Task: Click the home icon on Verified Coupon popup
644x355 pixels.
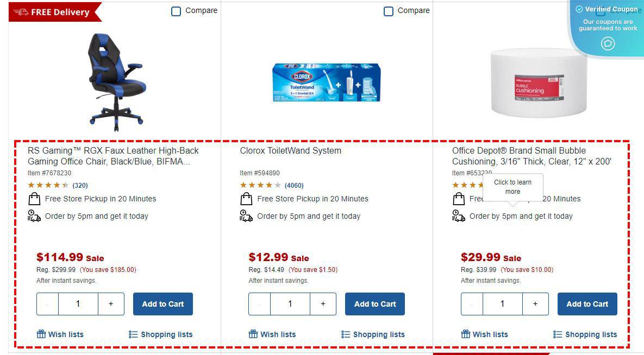Action: [607, 44]
